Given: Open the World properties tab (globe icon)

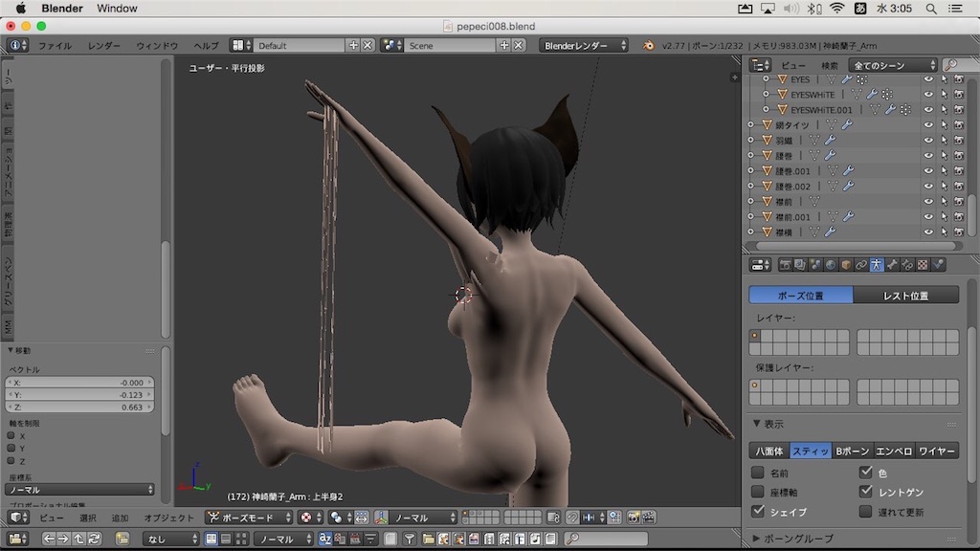Looking at the screenshot, I should pos(831,265).
